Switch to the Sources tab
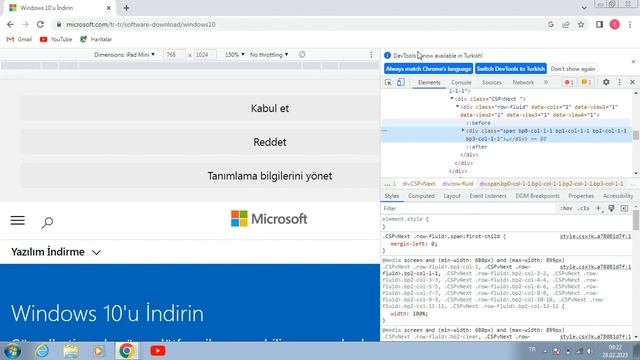The image size is (640, 360). pyautogui.click(x=492, y=82)
